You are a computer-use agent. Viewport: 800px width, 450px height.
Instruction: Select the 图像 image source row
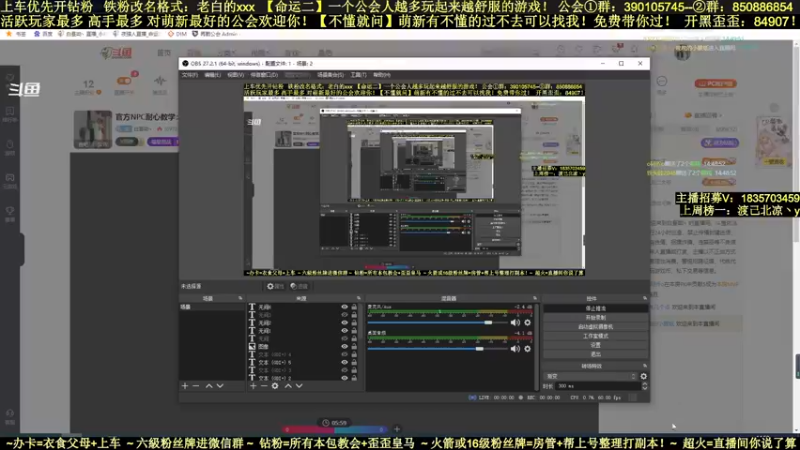(304, 346)
